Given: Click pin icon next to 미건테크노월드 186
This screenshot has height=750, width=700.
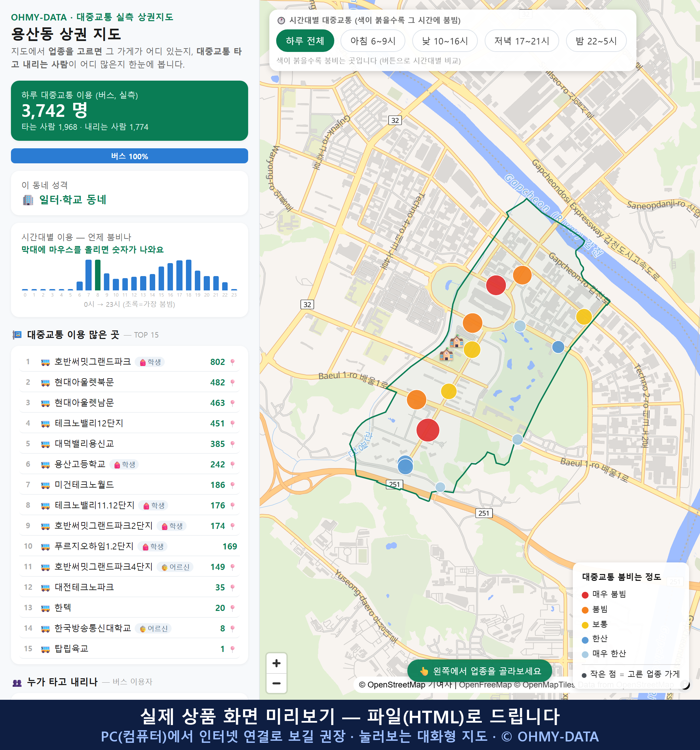Looking at the screenshot, I should tap(232, 485).
